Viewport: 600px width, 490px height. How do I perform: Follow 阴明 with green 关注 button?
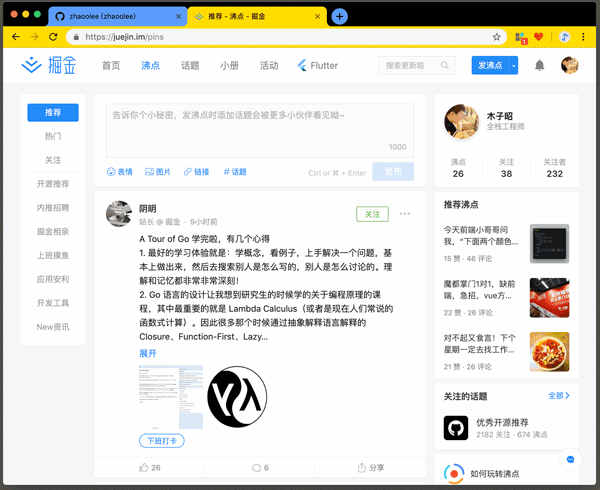tap(372, 214)
